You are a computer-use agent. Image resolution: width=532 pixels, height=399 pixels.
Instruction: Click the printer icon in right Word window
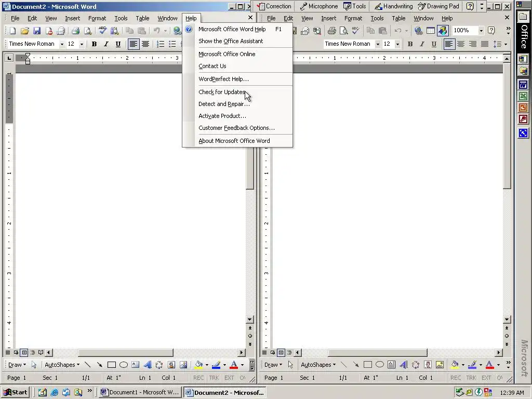332,31
